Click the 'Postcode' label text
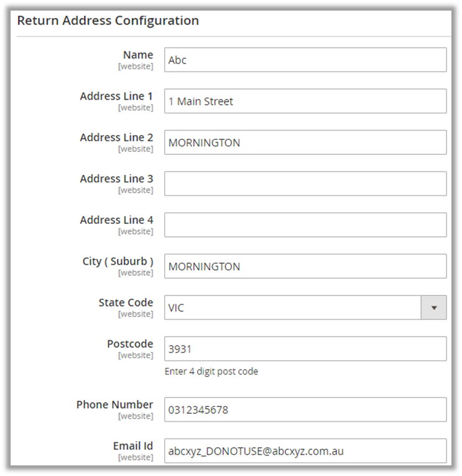 coord(130,343)
